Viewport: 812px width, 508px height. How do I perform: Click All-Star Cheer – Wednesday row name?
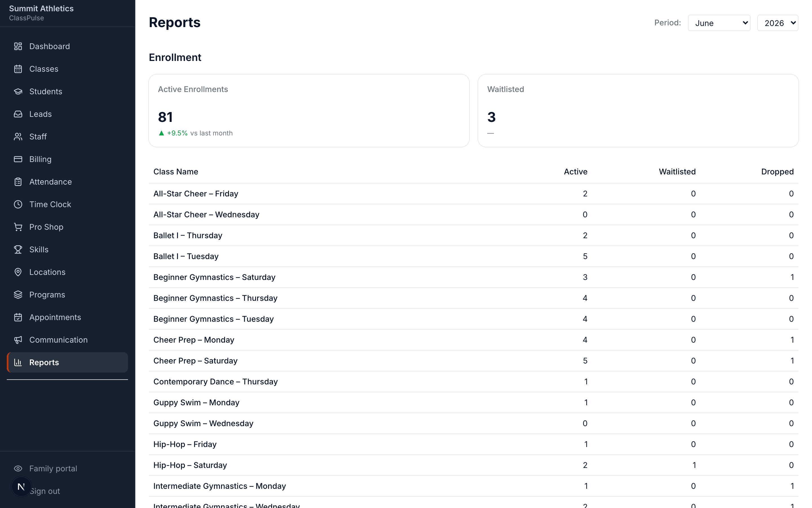click(x=206, y=214)
